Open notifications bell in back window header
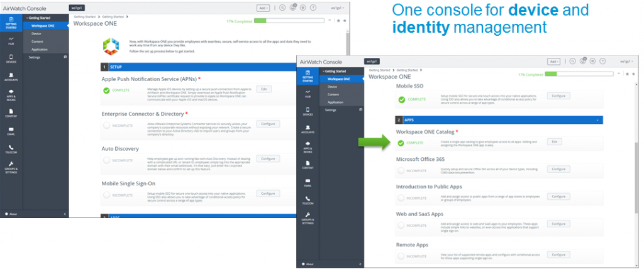The image size is (644, 274). (293, 8)
